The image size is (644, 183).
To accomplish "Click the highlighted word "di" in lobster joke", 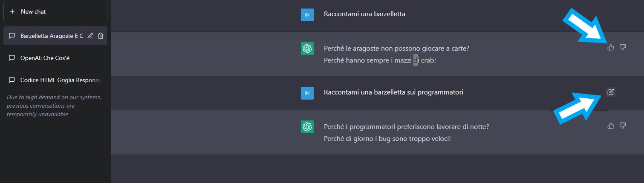I will coord(416,60).
